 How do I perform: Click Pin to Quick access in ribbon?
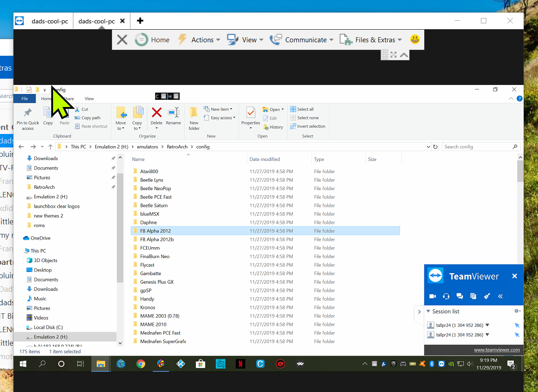[x=28, y=119]
